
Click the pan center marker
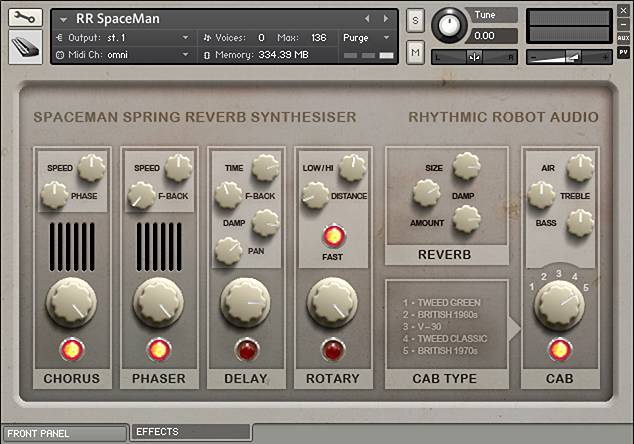474,57
